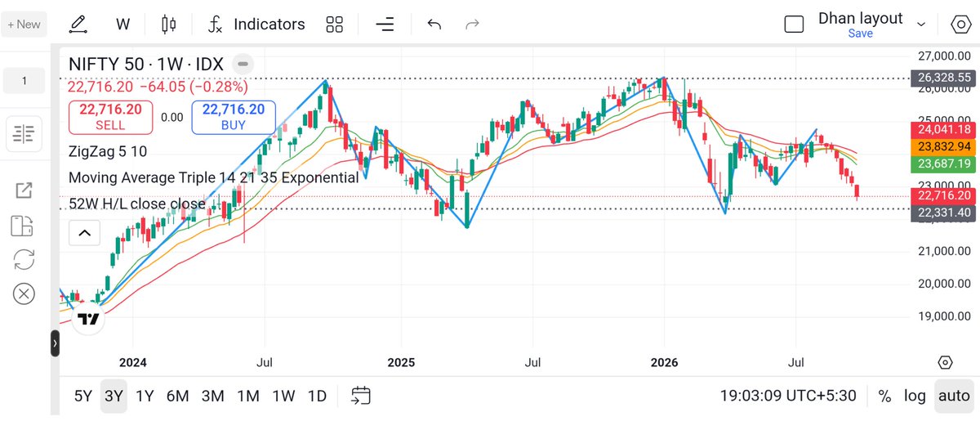Click the 23,687.19 green price label
The image size is (980, 421).
pyautogui.click(x=944, y=163)
